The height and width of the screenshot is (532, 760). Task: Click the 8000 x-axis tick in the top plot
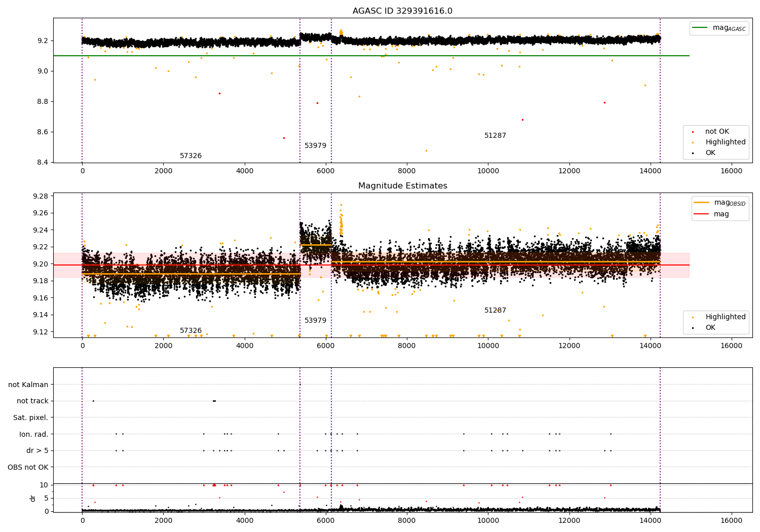pos(407,171)
